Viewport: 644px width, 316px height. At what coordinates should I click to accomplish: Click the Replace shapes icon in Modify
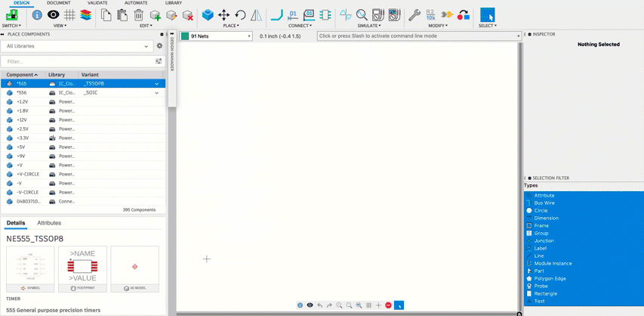(x=464, y=15)
